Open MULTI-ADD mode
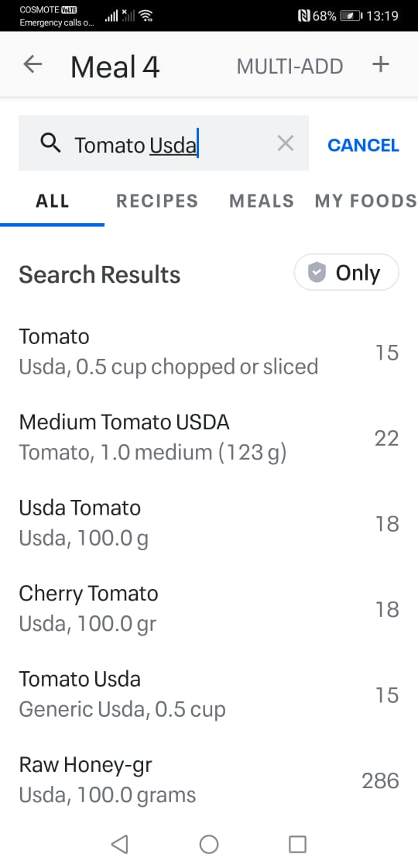The height and width of the screenshot is (868, 418). click(x=290, y=67)
